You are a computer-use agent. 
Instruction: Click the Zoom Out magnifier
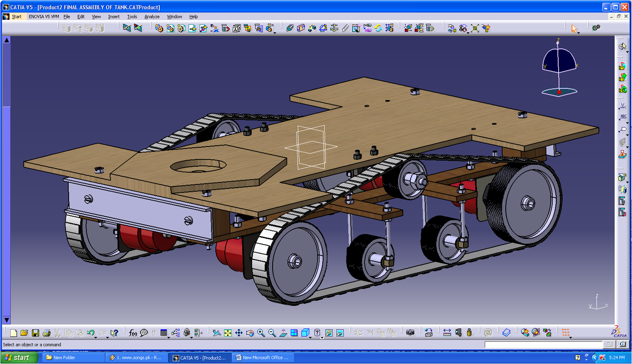click(272, 333)
